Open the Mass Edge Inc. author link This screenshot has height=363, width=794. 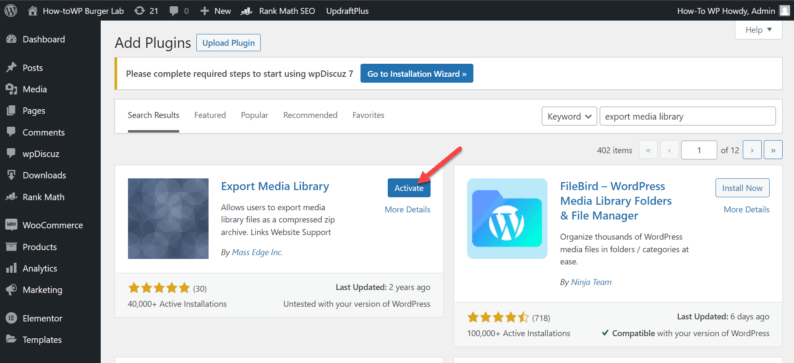(257, 252)
